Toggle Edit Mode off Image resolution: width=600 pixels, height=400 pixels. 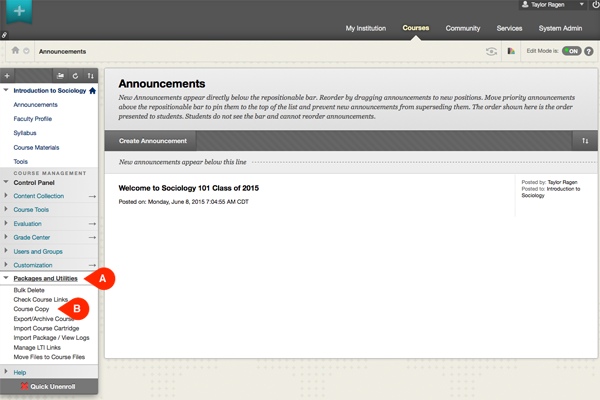571,50
